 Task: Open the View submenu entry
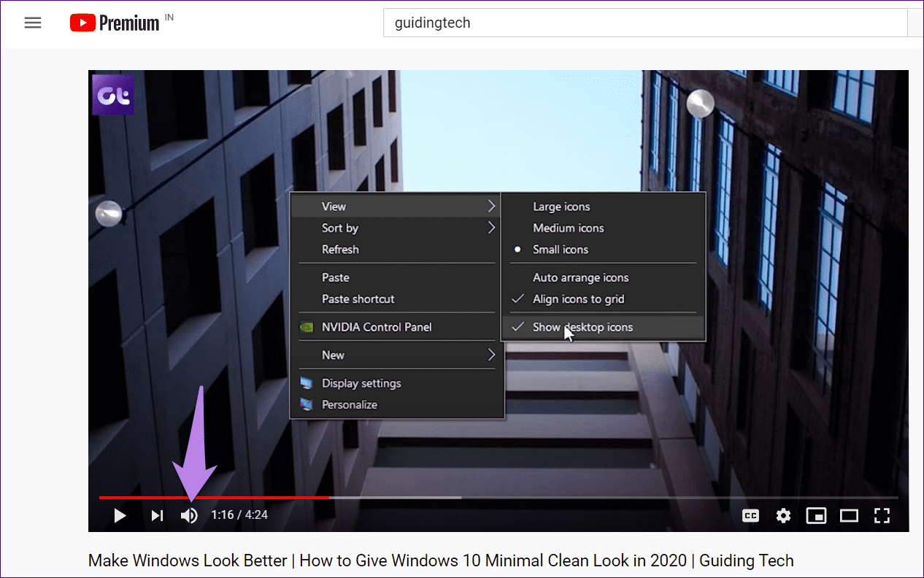coord(396,207)
